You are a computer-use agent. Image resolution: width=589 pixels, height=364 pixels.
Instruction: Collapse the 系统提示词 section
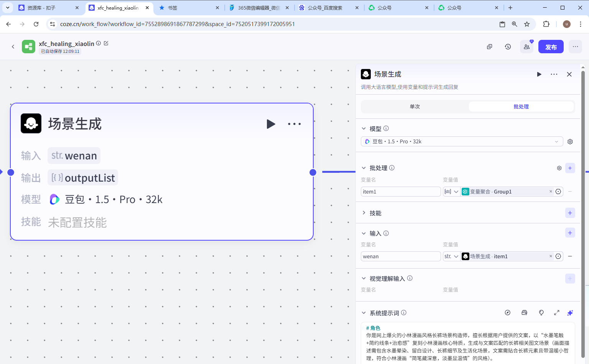coord(364,313)
